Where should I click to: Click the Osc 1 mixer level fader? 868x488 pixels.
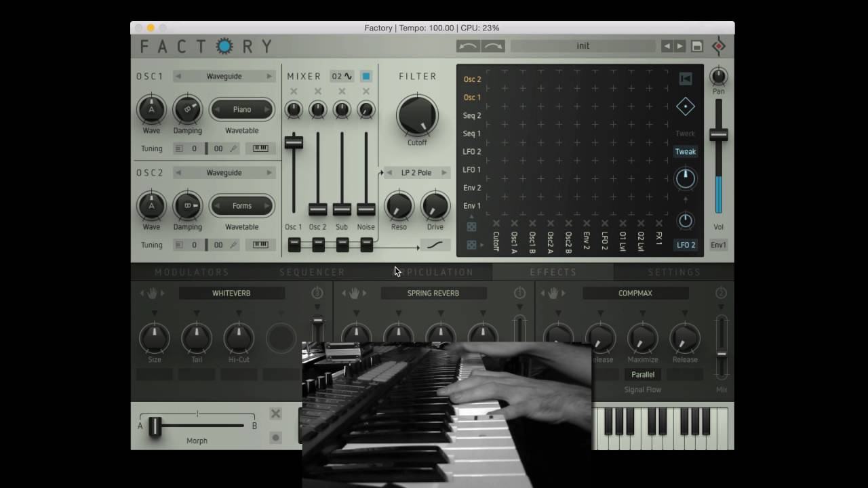click(x=294, y=142)
